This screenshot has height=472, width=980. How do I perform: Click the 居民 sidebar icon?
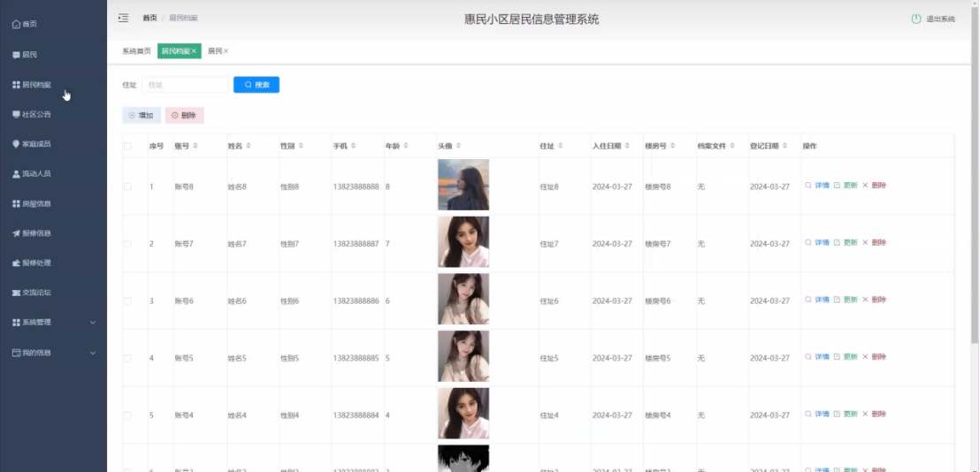click(x=16, y=55)
